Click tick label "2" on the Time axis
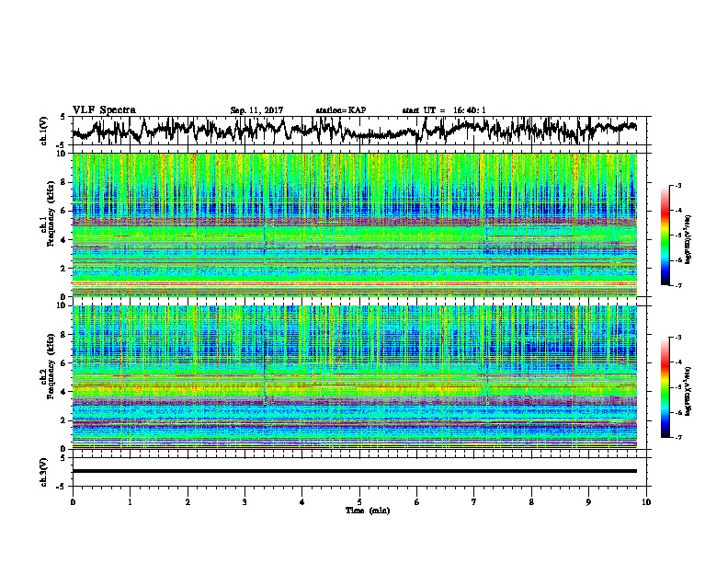The image size is (728, 563). click(x=188, y=502)
